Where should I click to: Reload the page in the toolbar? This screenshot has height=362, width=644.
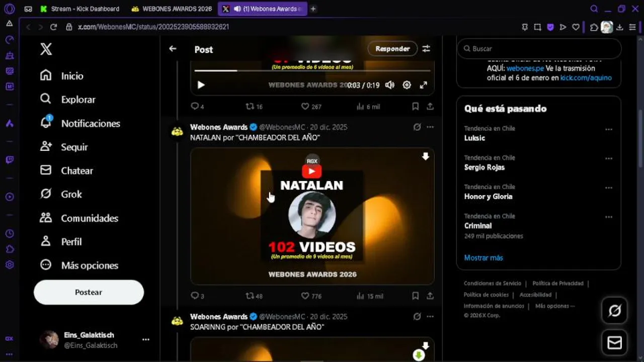pos(54,27)
